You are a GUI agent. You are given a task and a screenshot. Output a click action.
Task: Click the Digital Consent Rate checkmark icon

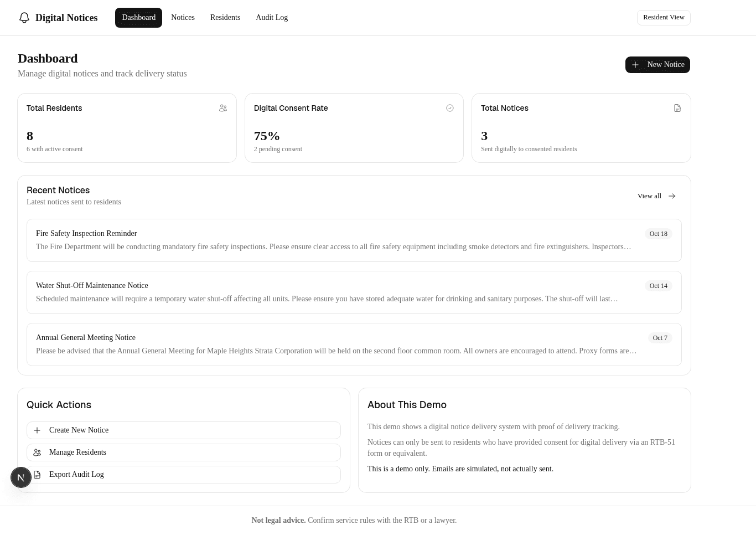450,108
